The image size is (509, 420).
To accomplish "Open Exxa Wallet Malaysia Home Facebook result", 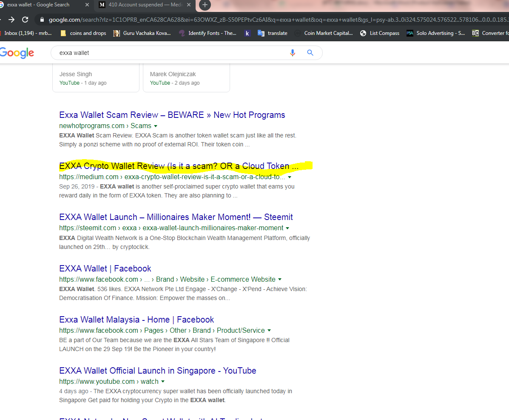I will click(136, 320).
